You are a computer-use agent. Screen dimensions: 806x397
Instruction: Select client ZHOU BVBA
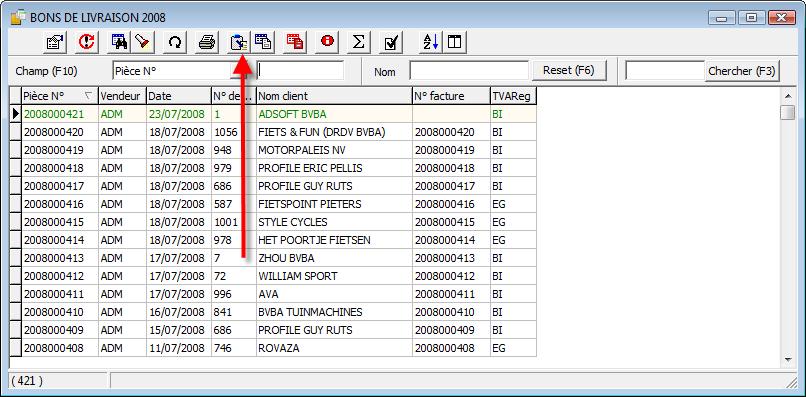pos(286,258)
